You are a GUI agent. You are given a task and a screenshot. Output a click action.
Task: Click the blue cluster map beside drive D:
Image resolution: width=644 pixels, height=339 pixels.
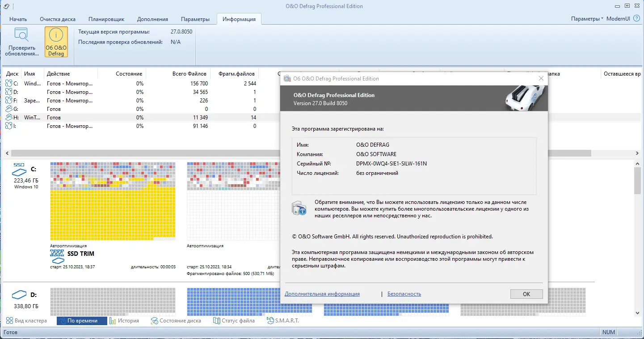tap(249, 302)
